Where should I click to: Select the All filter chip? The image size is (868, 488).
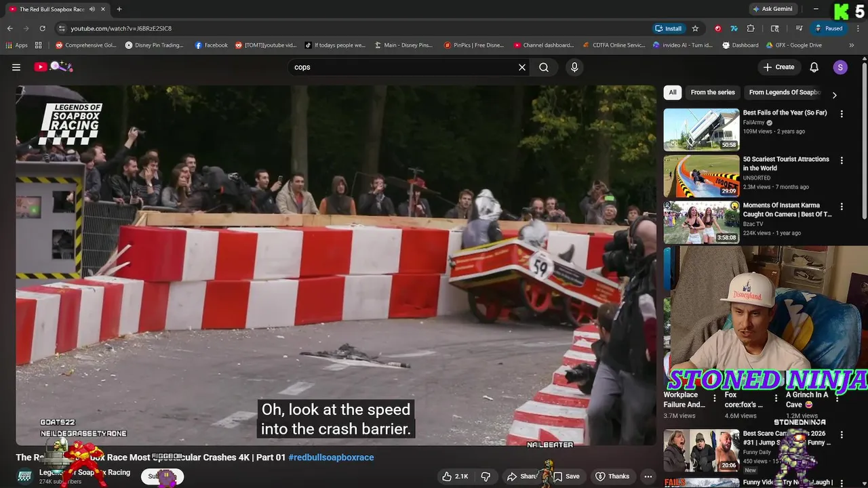point(673,92)
